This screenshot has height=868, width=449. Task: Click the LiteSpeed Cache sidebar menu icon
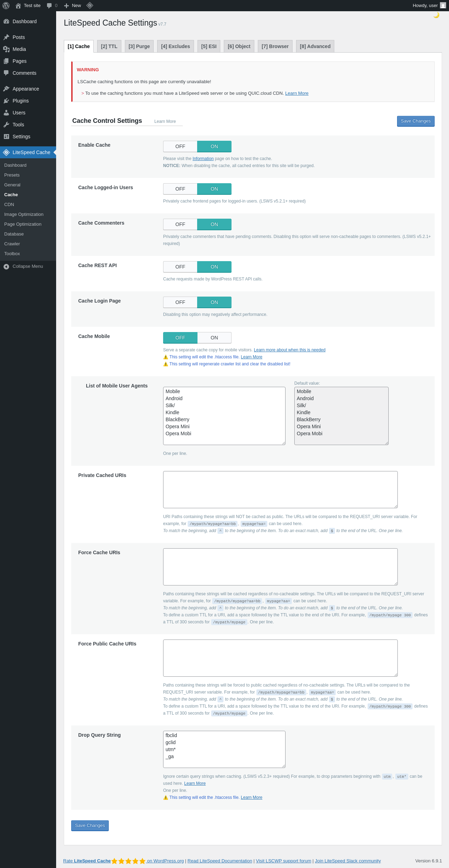[x=6, y=152]
